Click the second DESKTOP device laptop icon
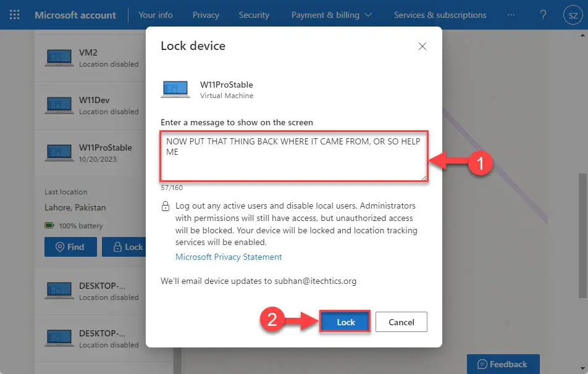 [x=59, y=338]
